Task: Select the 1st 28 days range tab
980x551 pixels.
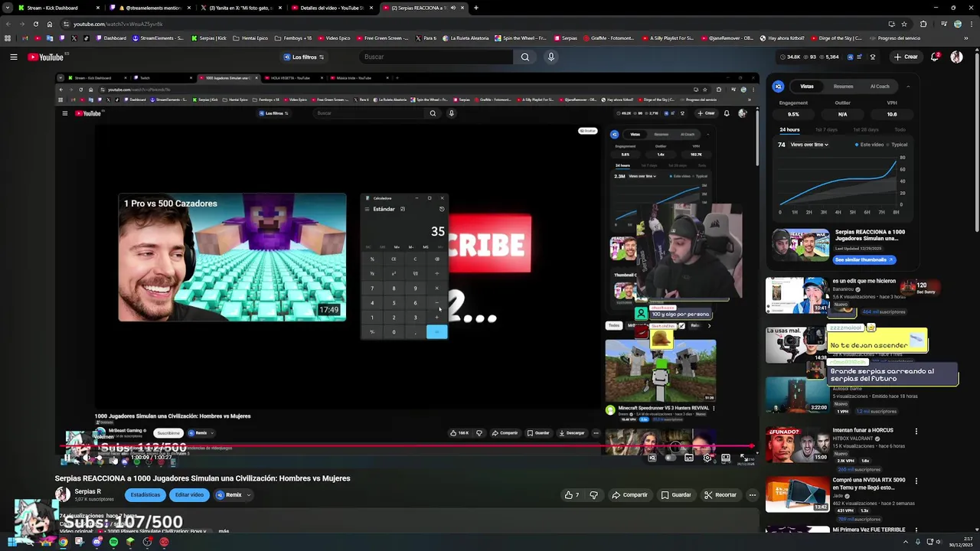Action: 866,130
